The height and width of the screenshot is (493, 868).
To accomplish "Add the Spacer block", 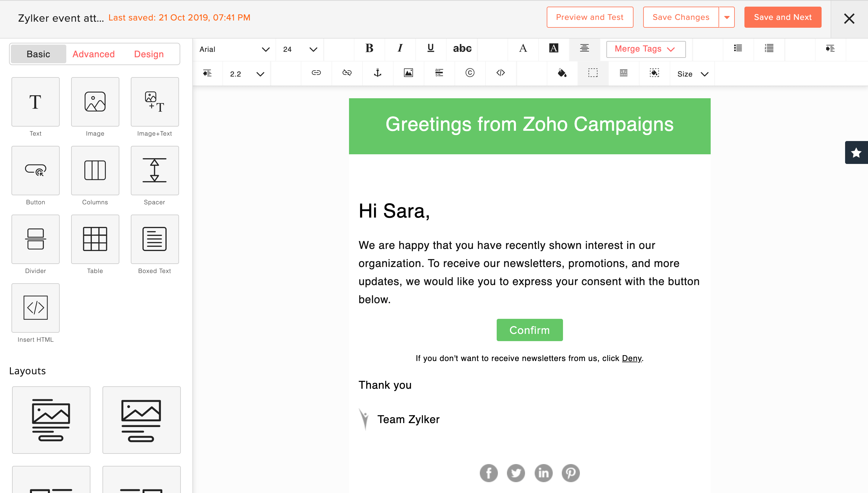I will click(155, 170).
